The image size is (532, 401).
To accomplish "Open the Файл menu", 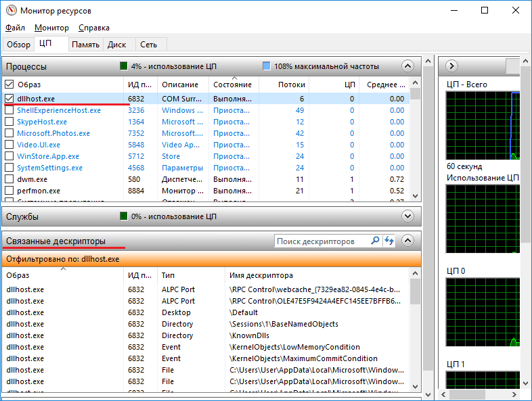I will coord(16,28).
